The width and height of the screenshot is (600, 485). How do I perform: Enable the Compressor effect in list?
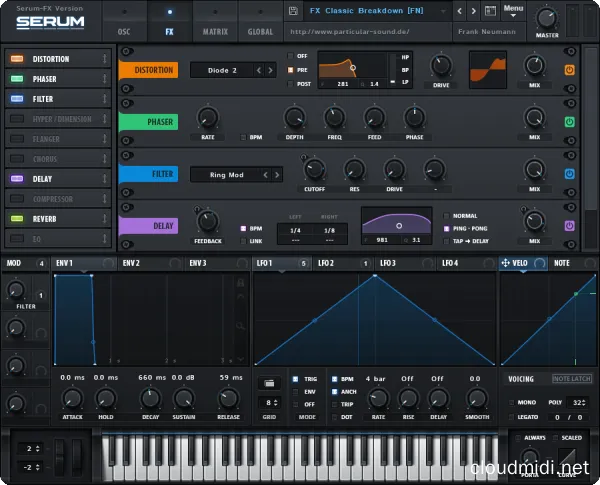click(x=17, y=199)
